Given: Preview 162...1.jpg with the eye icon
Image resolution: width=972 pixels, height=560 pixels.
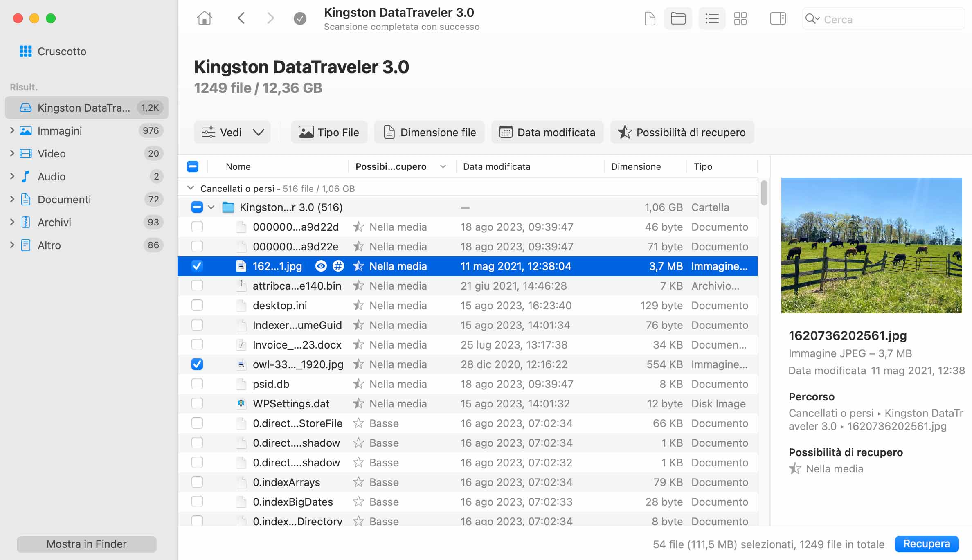Looking at the screenshot, I should pos(321,266).
